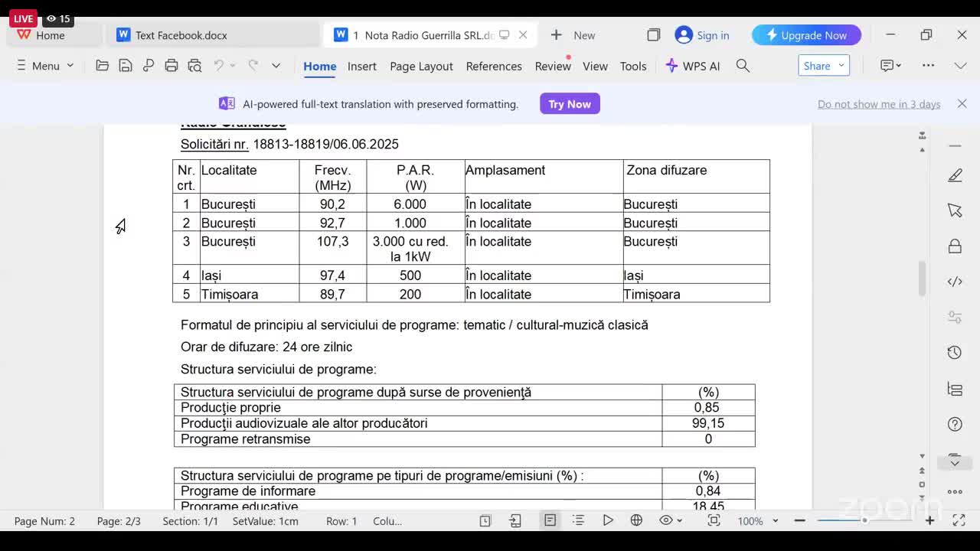Screen dimensions: 980x551
Task: Redo the last undone action
Action: point(253,66)
